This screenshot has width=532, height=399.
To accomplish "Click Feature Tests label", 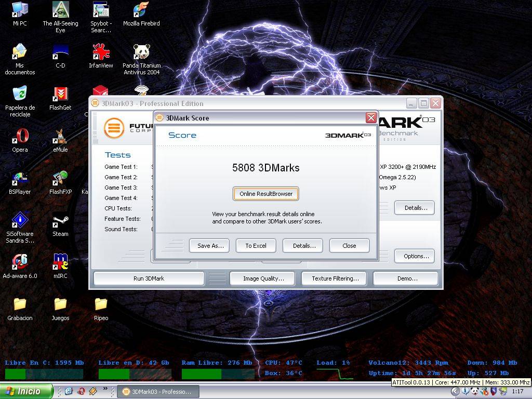I will click(123, 219).
